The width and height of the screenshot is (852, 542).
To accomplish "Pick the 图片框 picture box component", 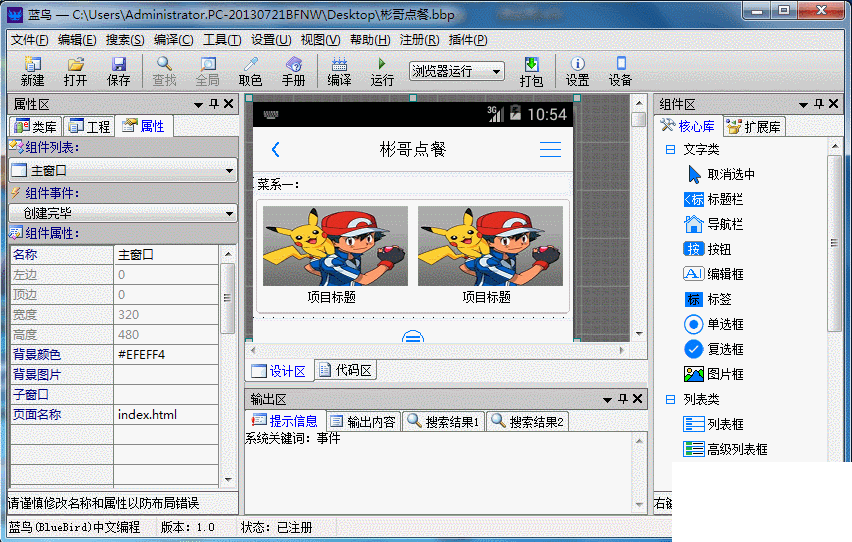I will click(x=713, y=374).
